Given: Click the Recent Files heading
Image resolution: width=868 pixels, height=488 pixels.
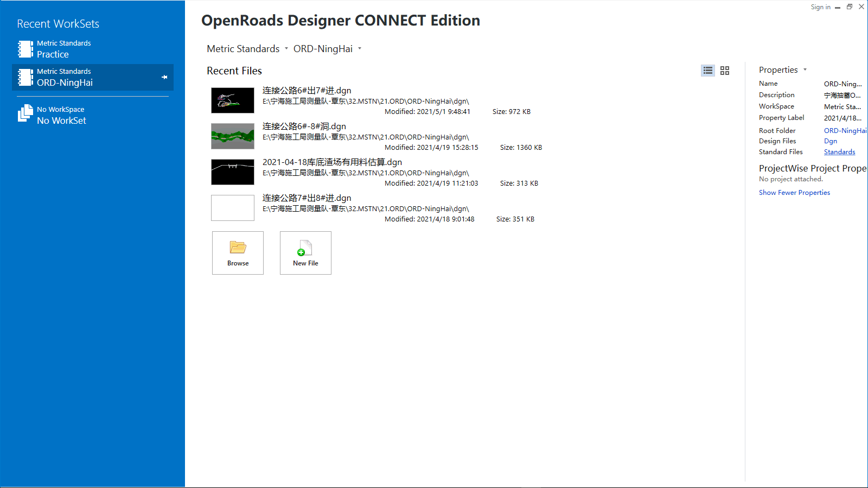Looking at the screenshot, I should click(x=234, y=71).
